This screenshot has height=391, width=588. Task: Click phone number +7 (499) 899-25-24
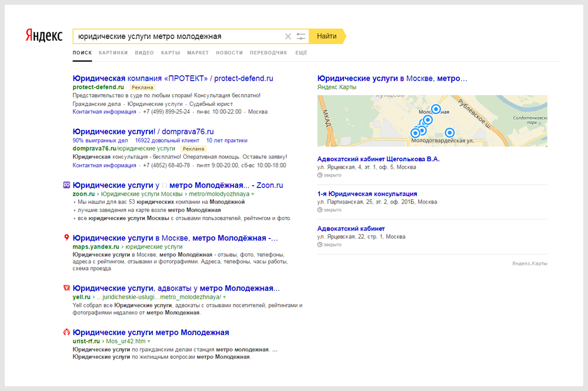pyautogui.click(x=166, y=112)
